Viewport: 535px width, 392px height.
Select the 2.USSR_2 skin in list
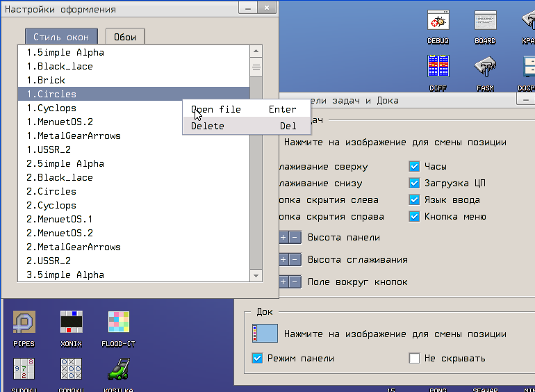49,261
